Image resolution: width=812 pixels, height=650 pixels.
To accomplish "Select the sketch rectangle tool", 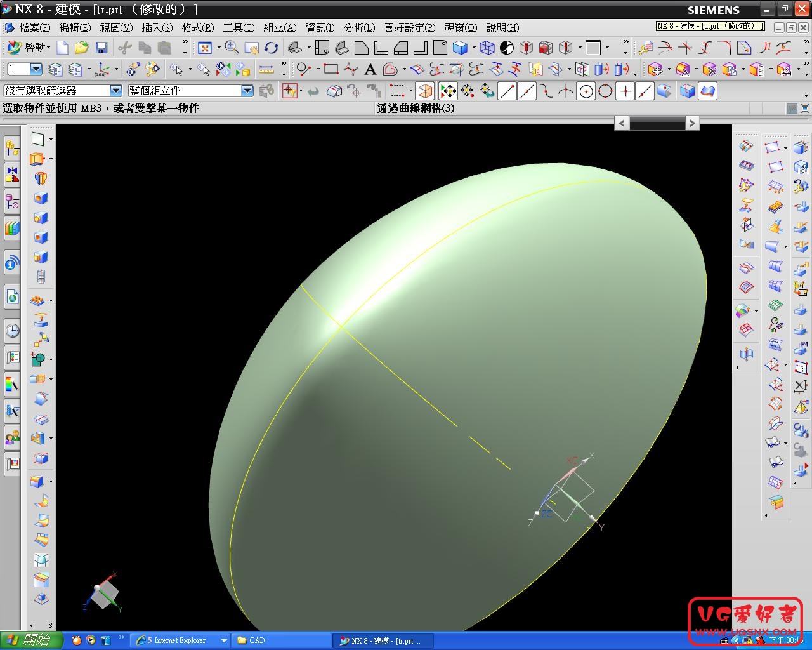I will (331, 69).
